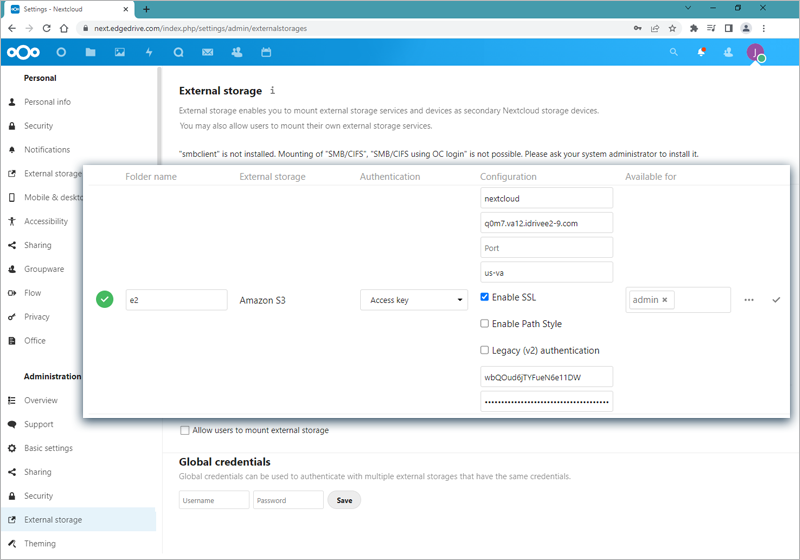Open the Files app icon
Screen dimensions: 800x560
[90, 52]
